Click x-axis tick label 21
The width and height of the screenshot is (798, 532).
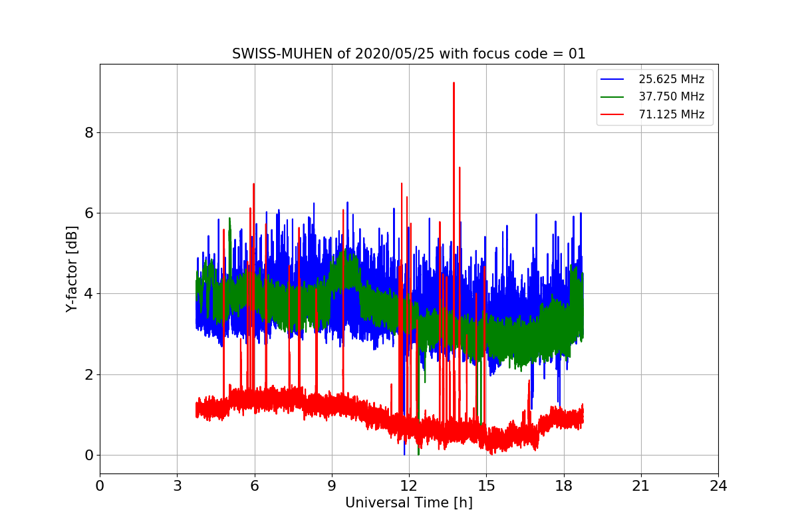coord(641,486)
